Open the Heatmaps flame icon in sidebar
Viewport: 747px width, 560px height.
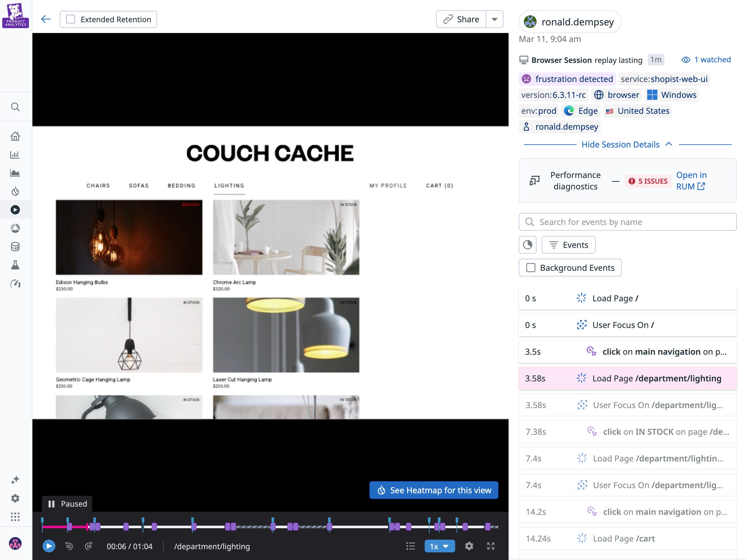click(x=15, y=191)
